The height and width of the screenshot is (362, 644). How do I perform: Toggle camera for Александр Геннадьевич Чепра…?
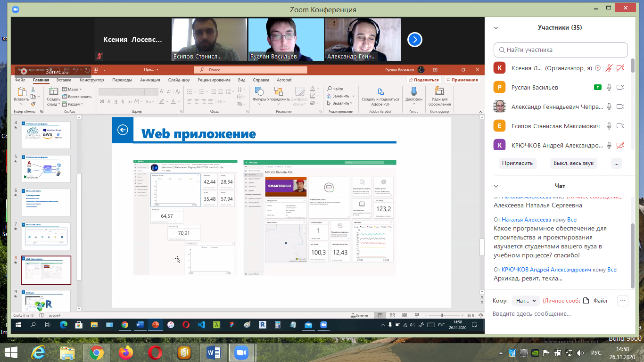pyautogui.click(x=620, y=107)
